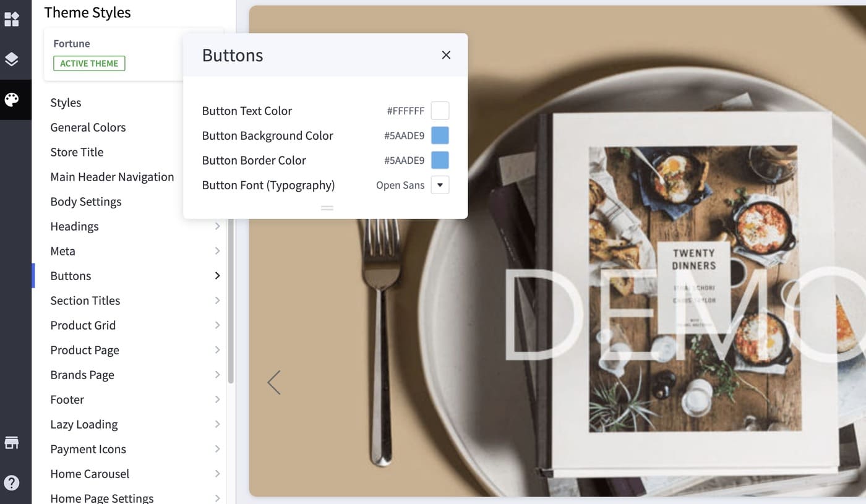Select the Headings menu item

point(74,226)
